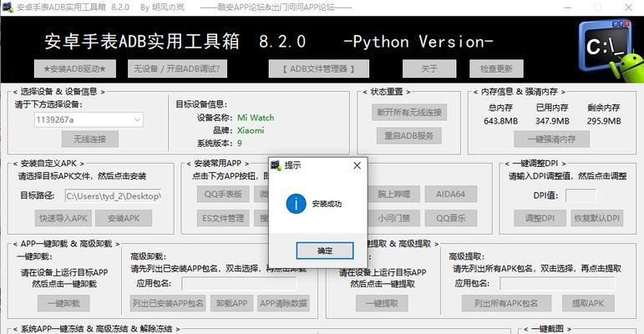Click the DPI值 input field
Viewport: 644px width, 334px height.
(x=581, y=195)
